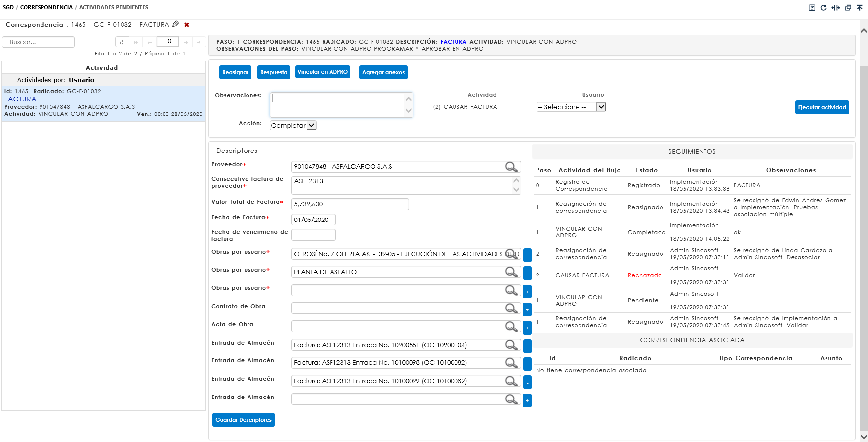Go to last page of activity list
The width and height of the screenshot is (868, 442).
[x=199, y=42]
